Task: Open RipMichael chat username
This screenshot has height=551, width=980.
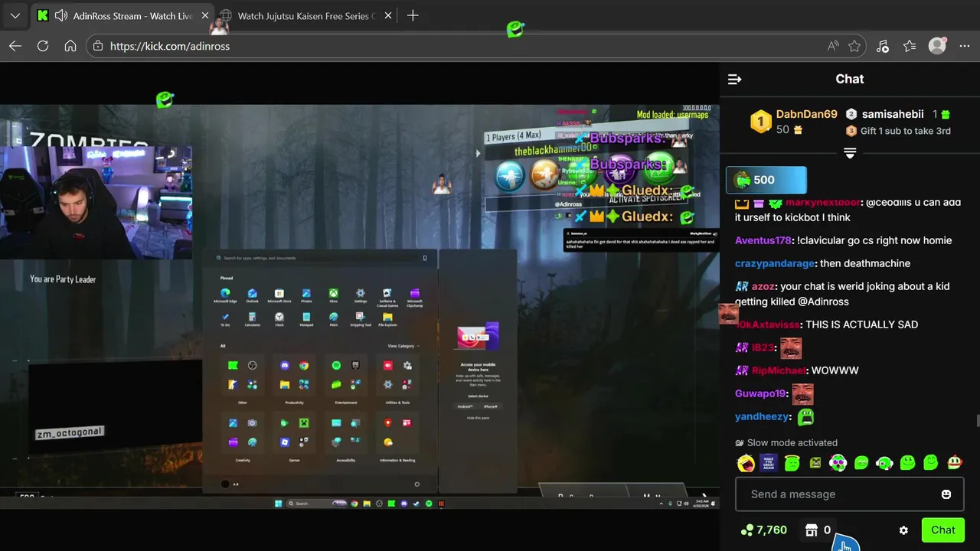Action: (779, 370)
